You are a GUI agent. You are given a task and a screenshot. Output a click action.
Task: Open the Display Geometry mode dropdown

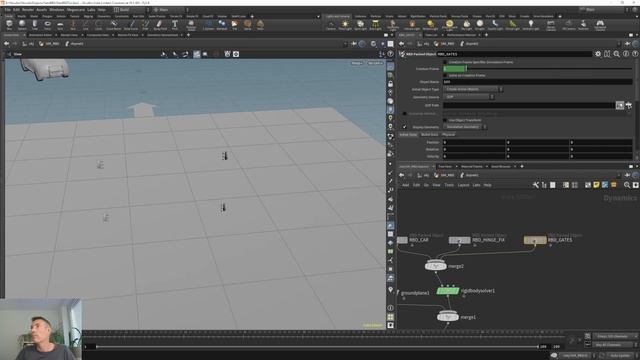click(465, 127)
